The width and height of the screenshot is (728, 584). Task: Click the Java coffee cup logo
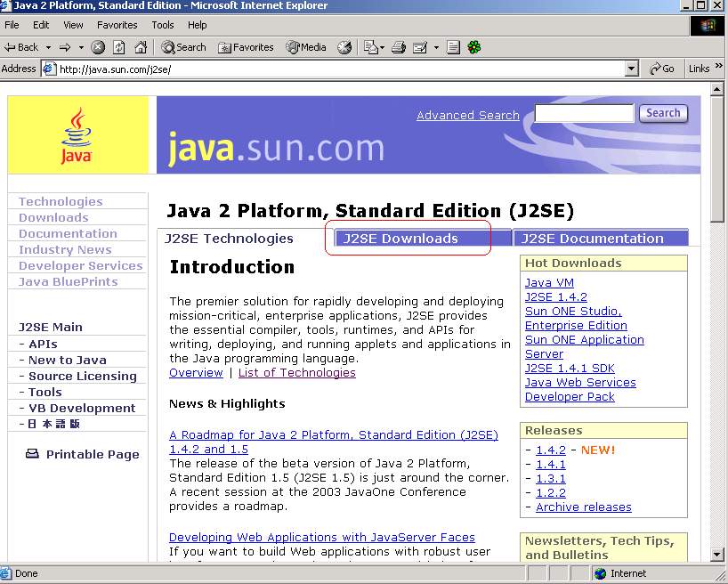point(77,135)
